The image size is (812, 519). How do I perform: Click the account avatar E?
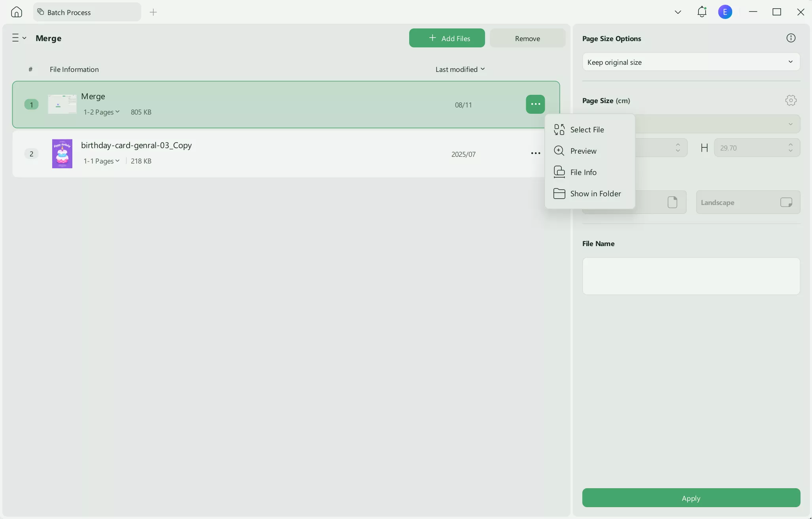point(726,12)
